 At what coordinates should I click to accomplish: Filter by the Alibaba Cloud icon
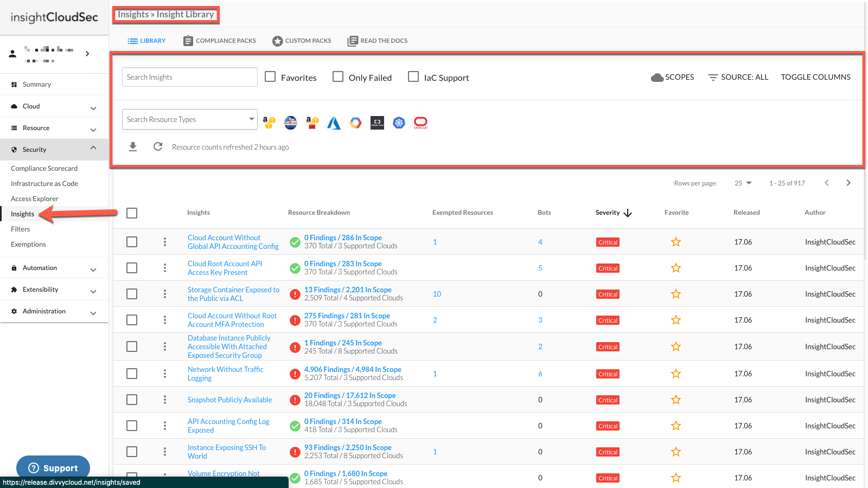(x=377, y=123)
